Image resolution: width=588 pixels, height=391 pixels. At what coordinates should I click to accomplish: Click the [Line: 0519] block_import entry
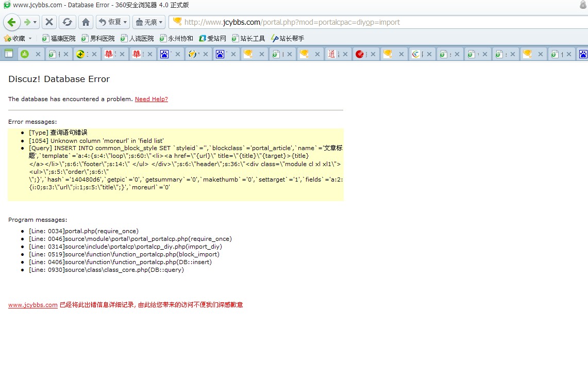(124, 254)
